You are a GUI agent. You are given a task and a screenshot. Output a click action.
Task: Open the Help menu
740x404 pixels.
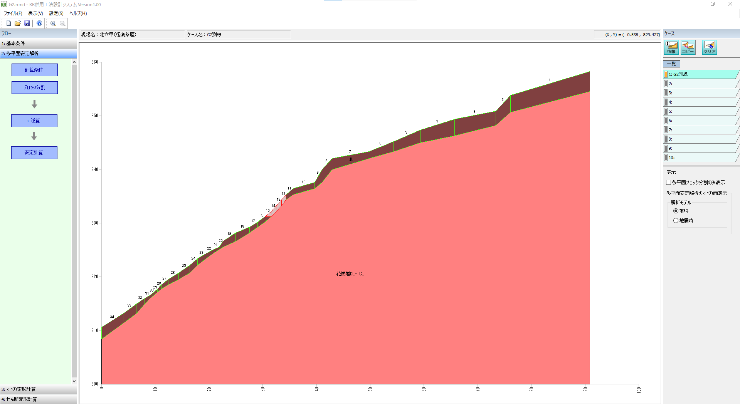(78, 13)
